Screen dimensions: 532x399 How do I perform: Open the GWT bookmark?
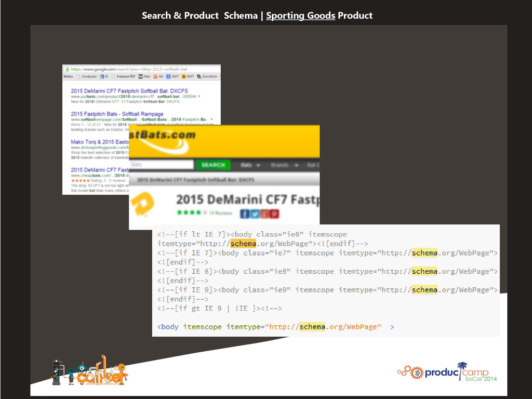click(172, 77)
